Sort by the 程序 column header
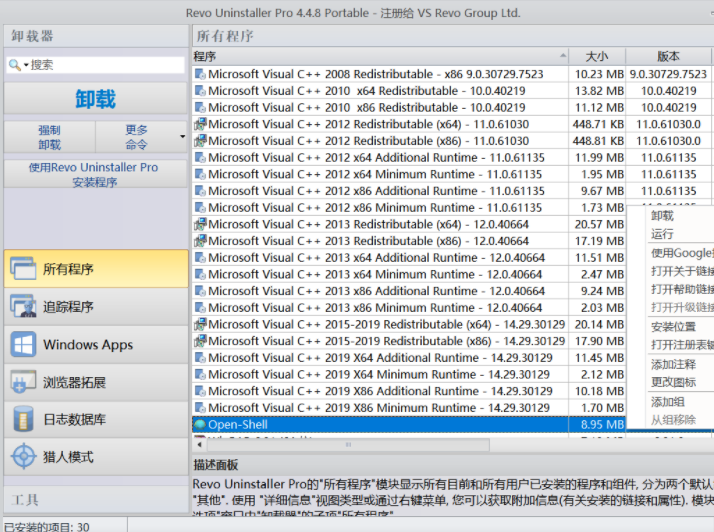The width and height of the screenshot is (714, 532). pyautogui.click(x=380, y=56)
